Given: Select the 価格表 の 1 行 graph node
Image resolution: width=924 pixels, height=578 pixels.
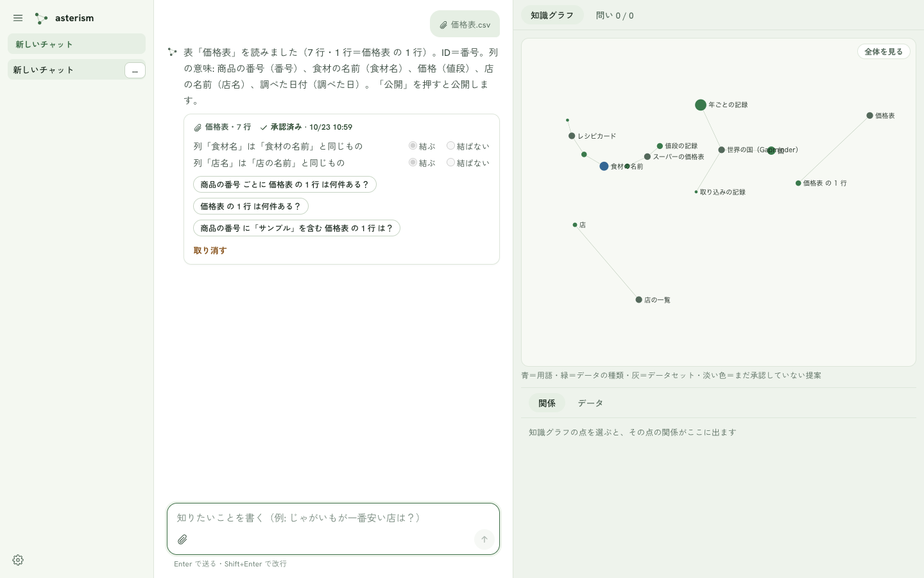Looking at the screenshot, I should click(798, 183).
